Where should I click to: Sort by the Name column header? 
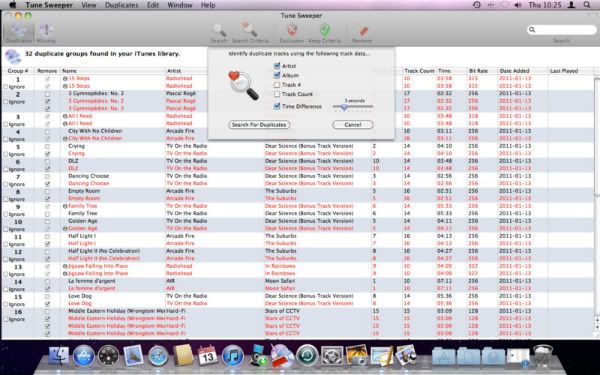[x=113, y=71]
